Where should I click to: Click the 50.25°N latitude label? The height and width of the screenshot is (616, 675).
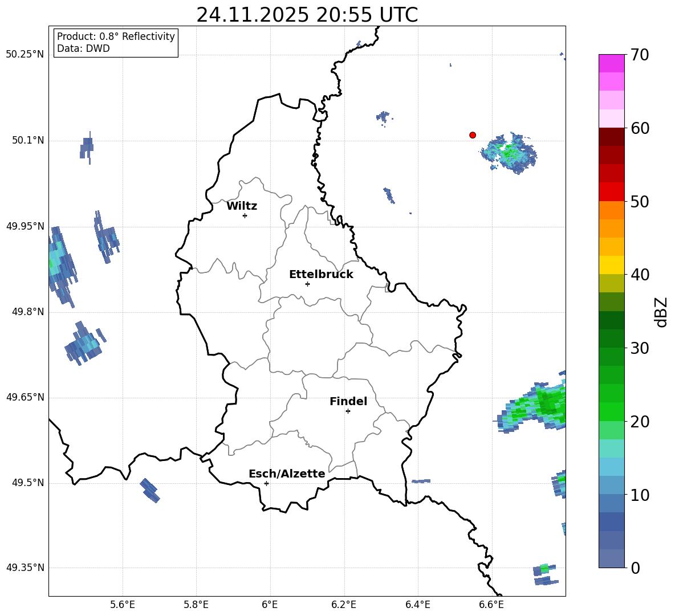25,55
